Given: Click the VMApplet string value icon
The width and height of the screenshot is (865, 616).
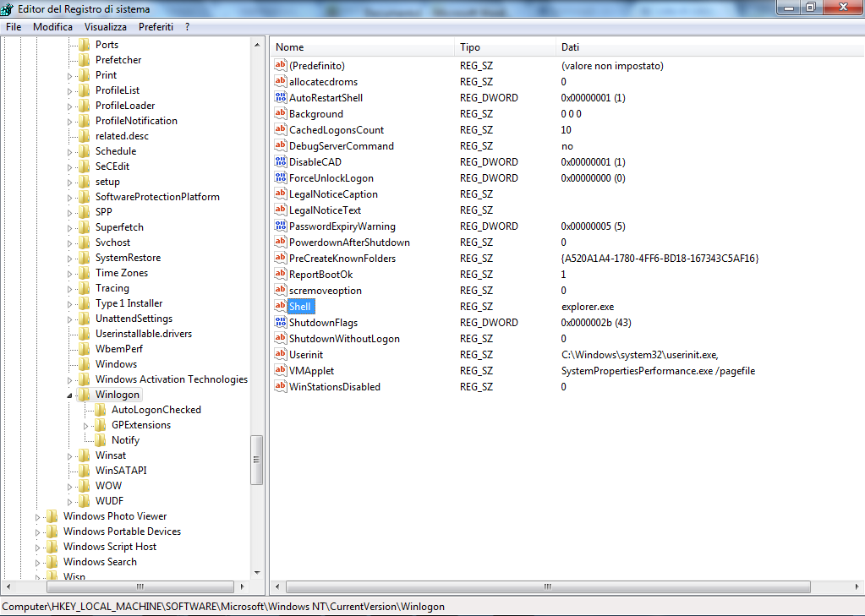Looking at the screenshot, I should pyautogui.click(x=280, y=370).
